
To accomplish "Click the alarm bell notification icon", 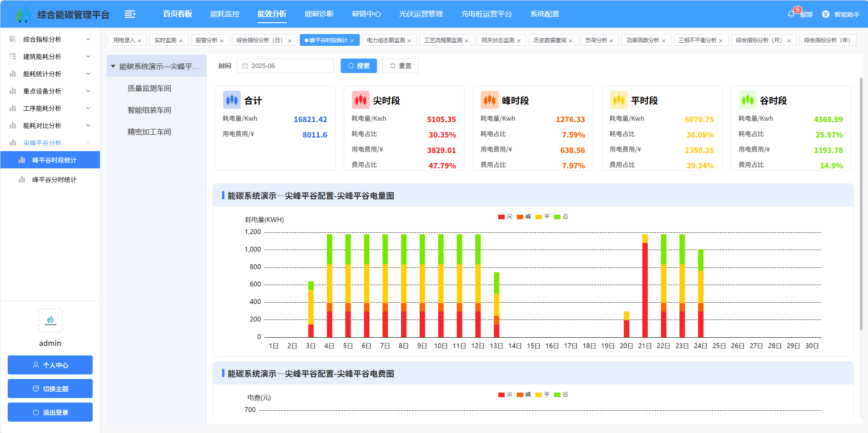I will point(791,14).
